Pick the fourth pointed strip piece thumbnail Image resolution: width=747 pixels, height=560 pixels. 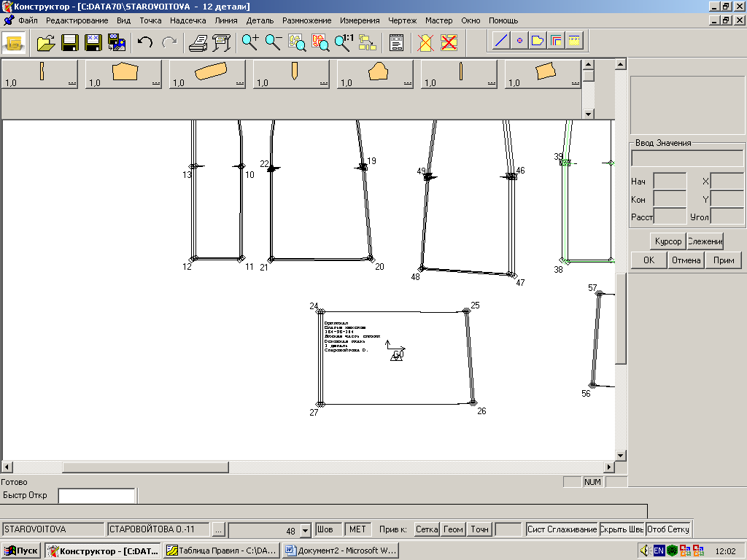click(x=292, y=74)
